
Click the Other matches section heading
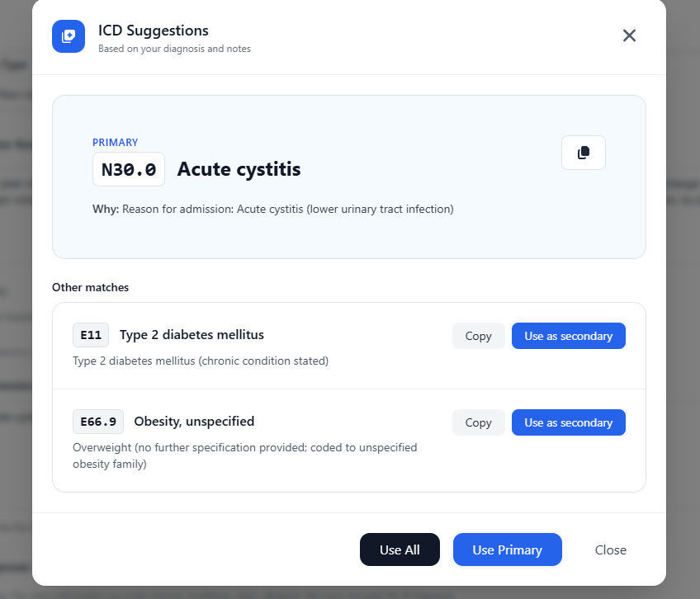click(90, 287)
